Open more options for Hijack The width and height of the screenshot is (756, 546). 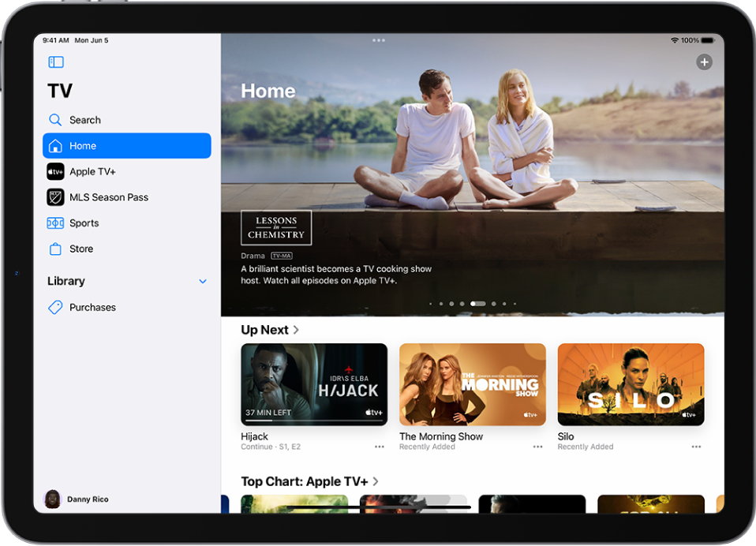[380, 447]
